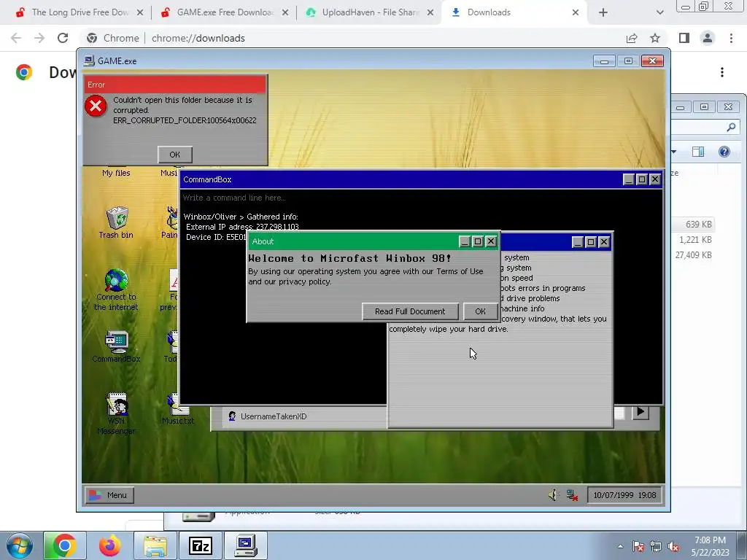
Task: Switch to GAME.exe Free Download tab
Action: coord(225,12)
